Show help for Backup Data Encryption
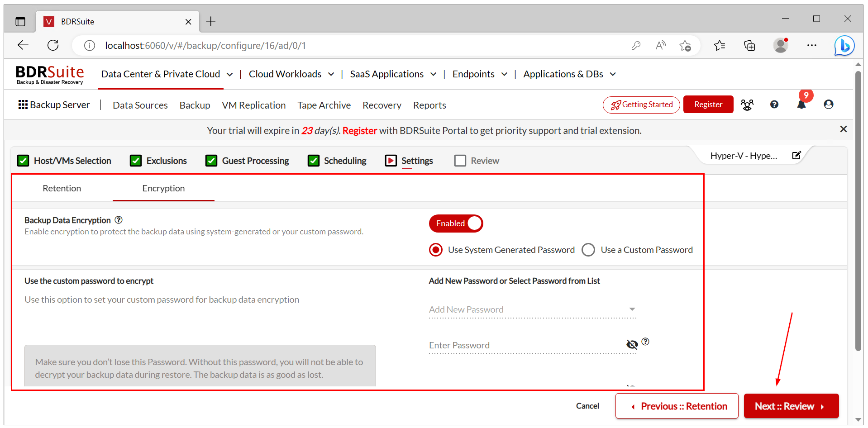Screen dimensions: 868x428 click(119, 220)
